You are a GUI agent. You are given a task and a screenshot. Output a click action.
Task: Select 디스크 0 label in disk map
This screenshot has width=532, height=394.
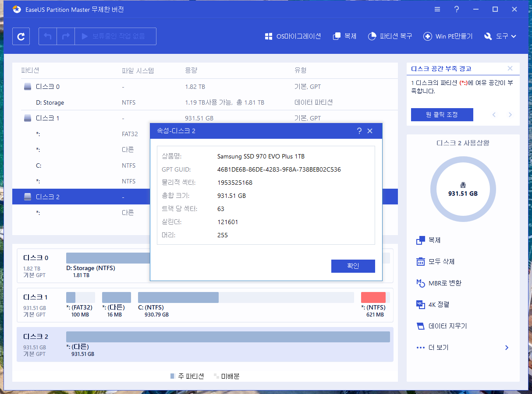tap(36, 258)
